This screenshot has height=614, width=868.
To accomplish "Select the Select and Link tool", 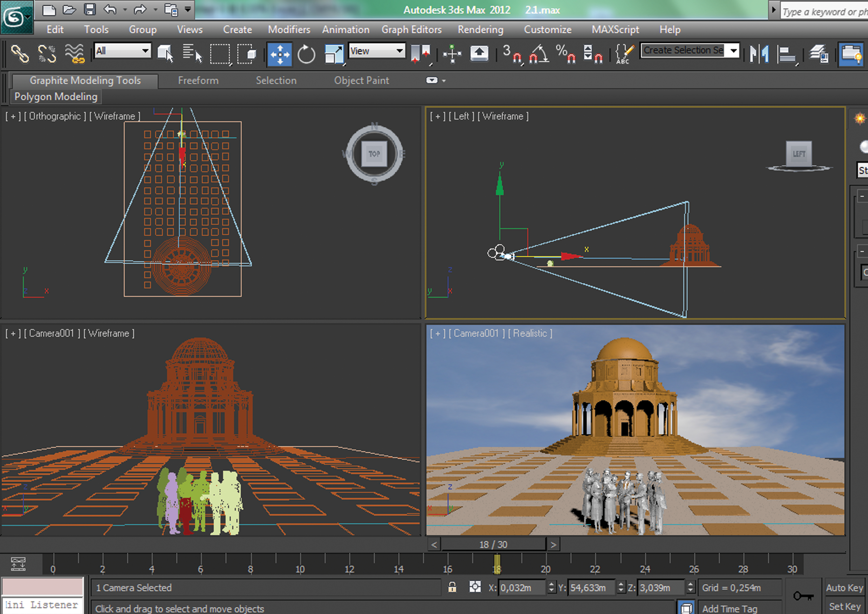I will tap(20, 54).
